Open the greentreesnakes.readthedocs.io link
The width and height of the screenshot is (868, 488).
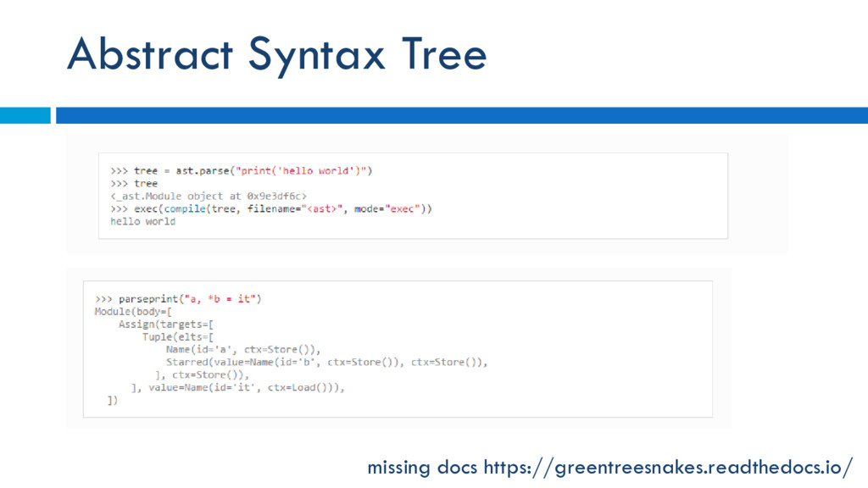pos(668,468)
